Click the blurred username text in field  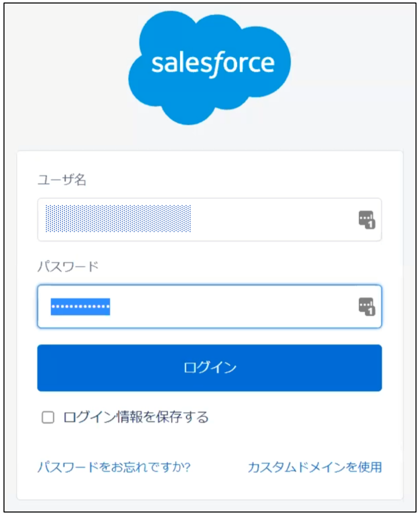point(118,219)
